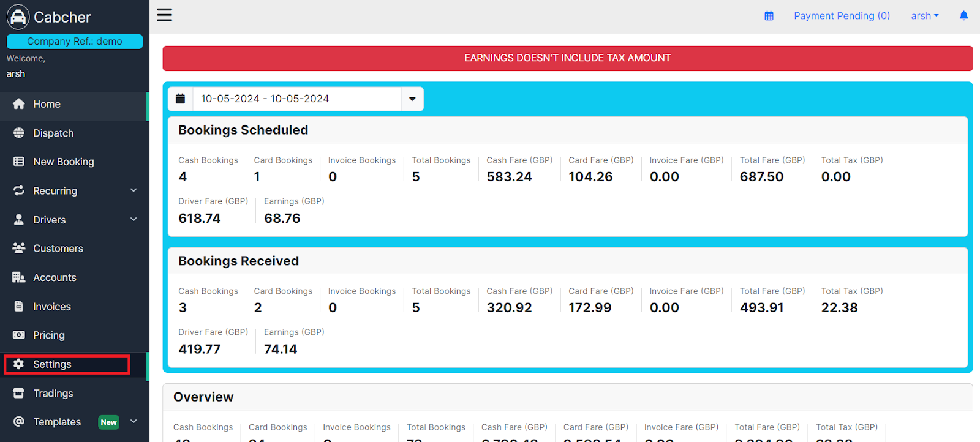Screen dimensions: 980x442
Task: Click Payment Pending (0) link
Action: (x=842, y=16)
